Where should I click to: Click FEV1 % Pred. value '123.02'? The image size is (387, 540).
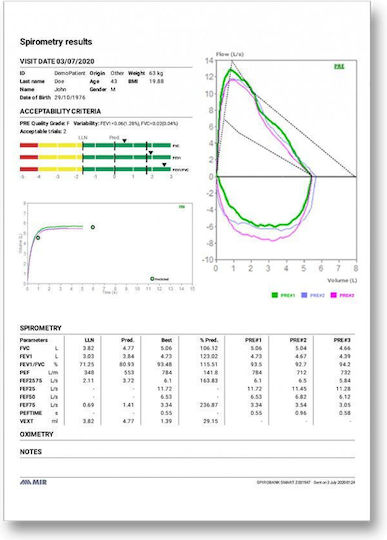coord(209,356)
